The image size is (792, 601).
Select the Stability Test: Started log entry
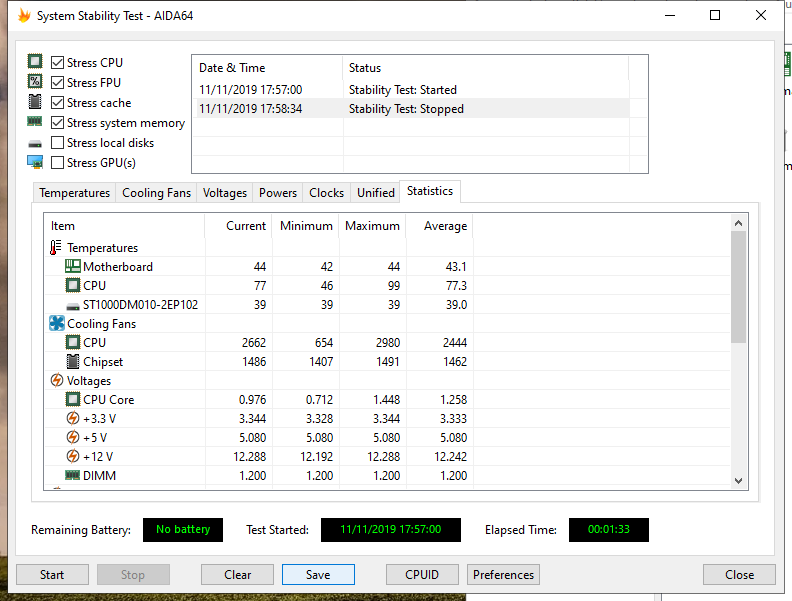411,89
